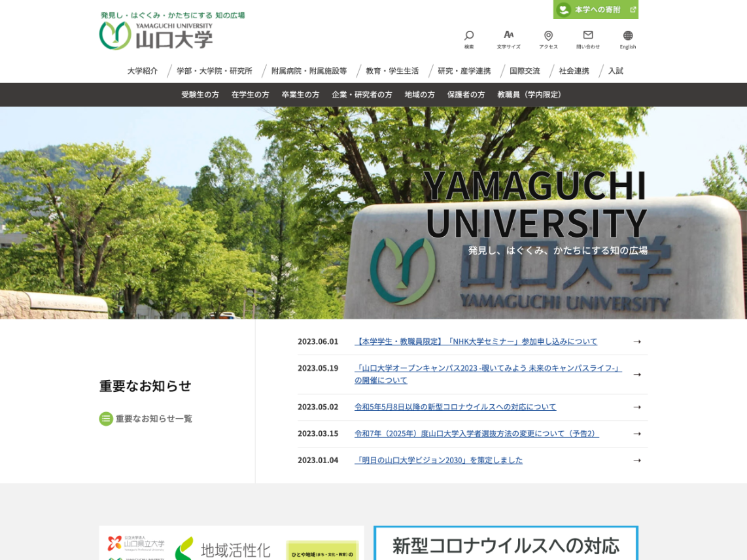Image resolution: width=747 pixels, height=560 pixels.
Task: Click the 2023.05.19 date text
Action: (318, 368)
